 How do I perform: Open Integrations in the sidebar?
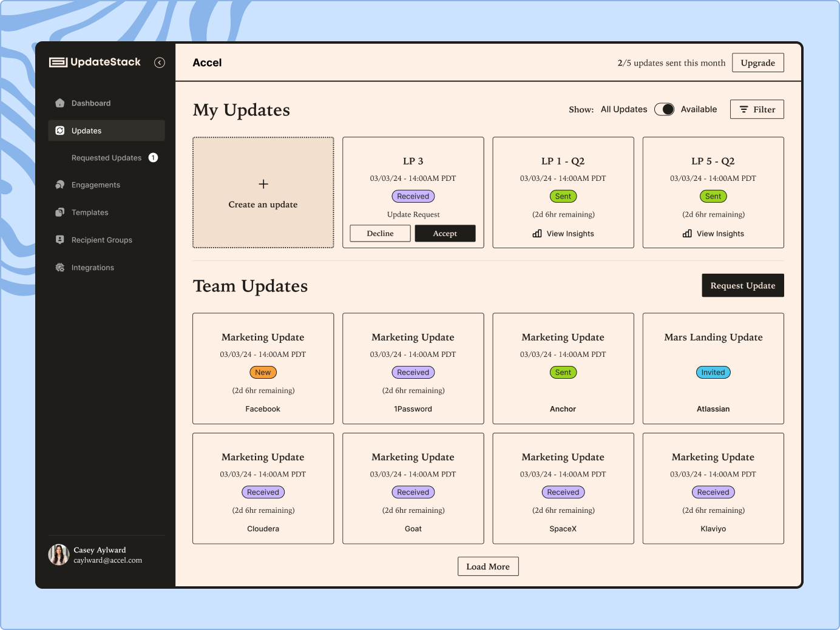[x=106, y=268]
